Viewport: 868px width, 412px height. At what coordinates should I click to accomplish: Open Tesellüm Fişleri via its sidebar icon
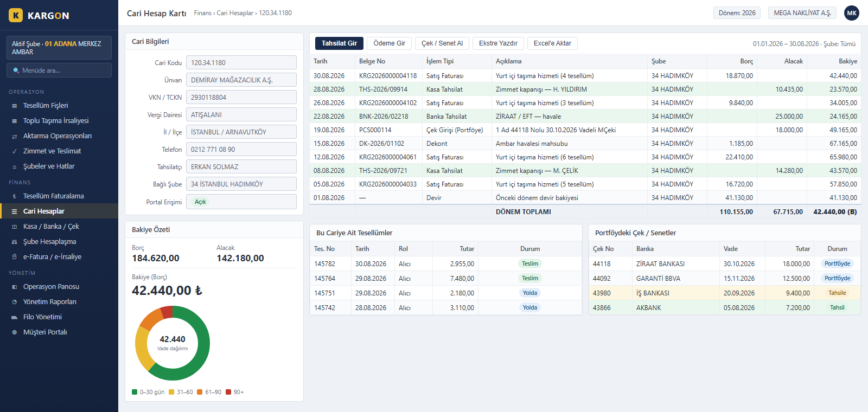pos(15,106)
